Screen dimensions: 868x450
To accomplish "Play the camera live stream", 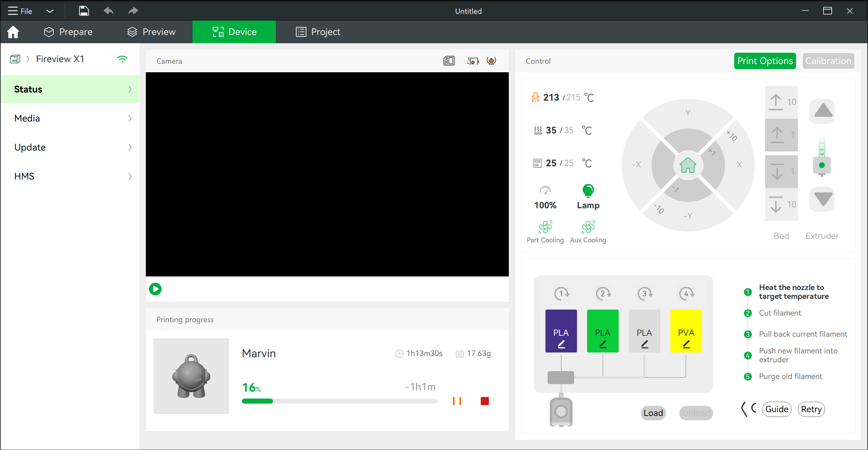I will coord(155,289).
